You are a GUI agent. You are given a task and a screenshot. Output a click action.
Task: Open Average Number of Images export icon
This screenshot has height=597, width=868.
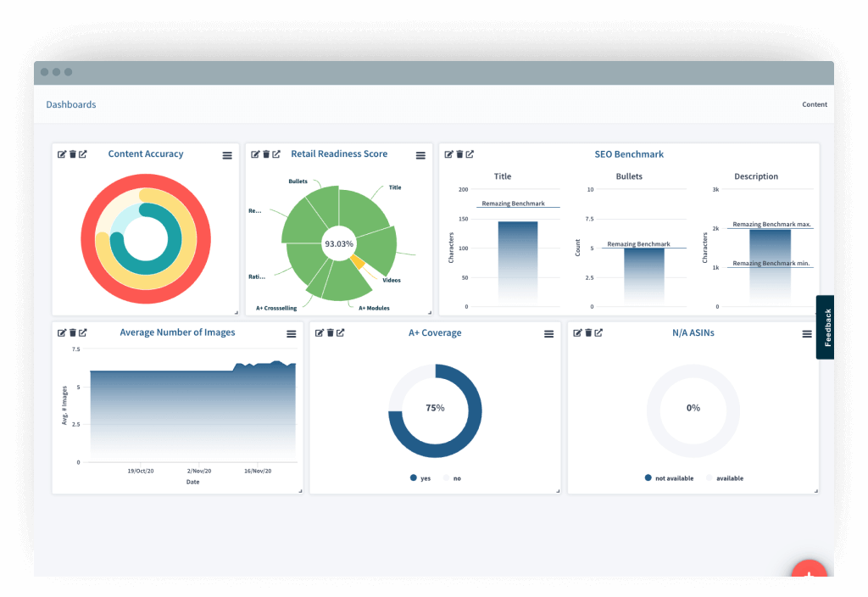click(82, 332)
